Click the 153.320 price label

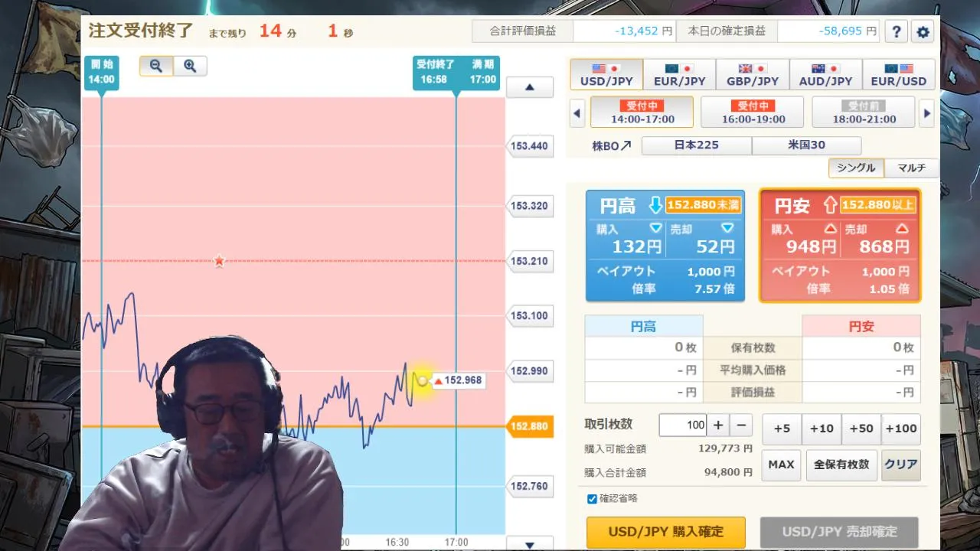pyautogui.click(x=530, y=205)
